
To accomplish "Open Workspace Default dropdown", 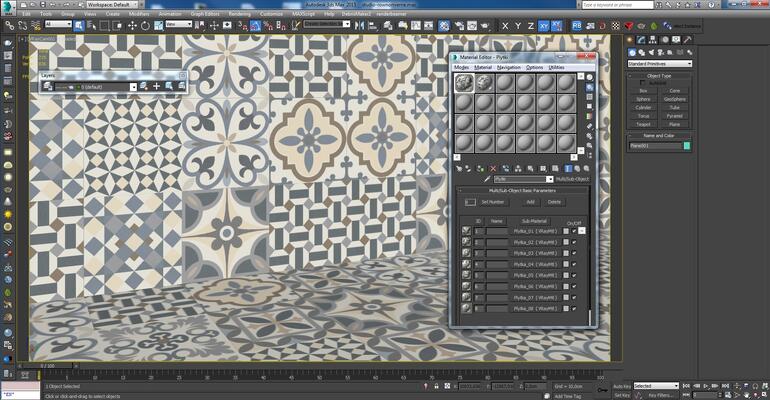I will coord(112,4).
